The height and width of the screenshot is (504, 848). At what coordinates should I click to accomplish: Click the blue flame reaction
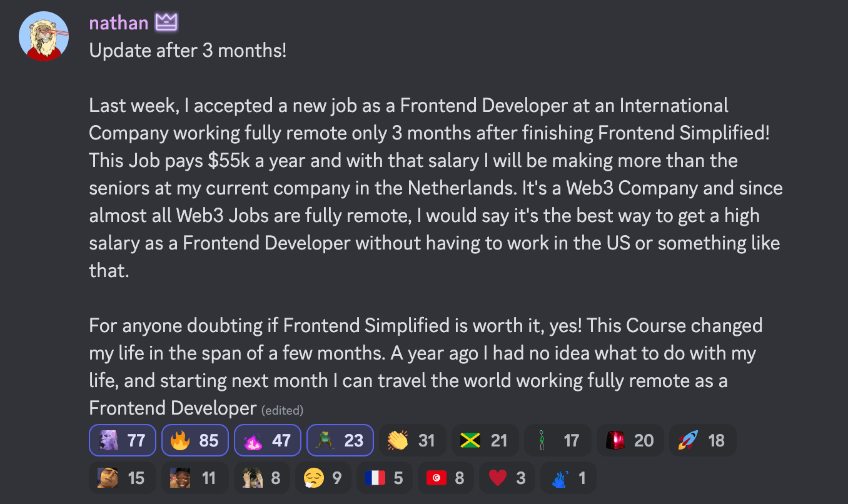point(568,478)
